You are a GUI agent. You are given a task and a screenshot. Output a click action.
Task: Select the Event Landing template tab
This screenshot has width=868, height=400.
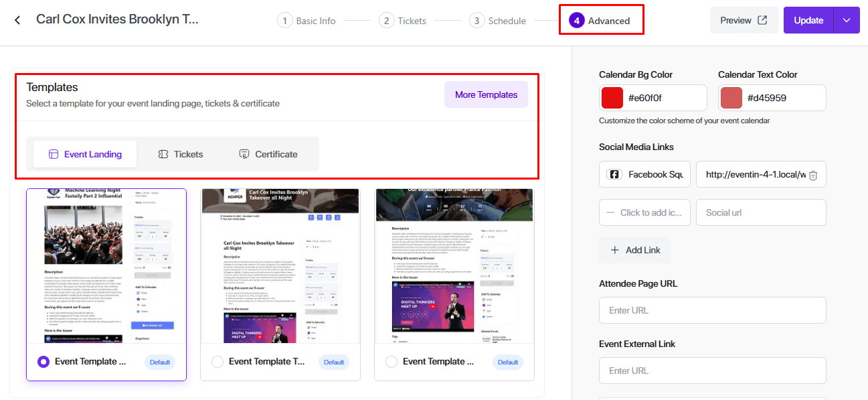click(x=85, y=154)
